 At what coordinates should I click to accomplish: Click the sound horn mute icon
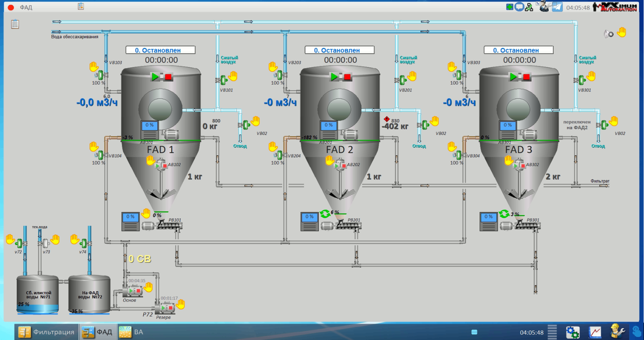coord(609,34)
